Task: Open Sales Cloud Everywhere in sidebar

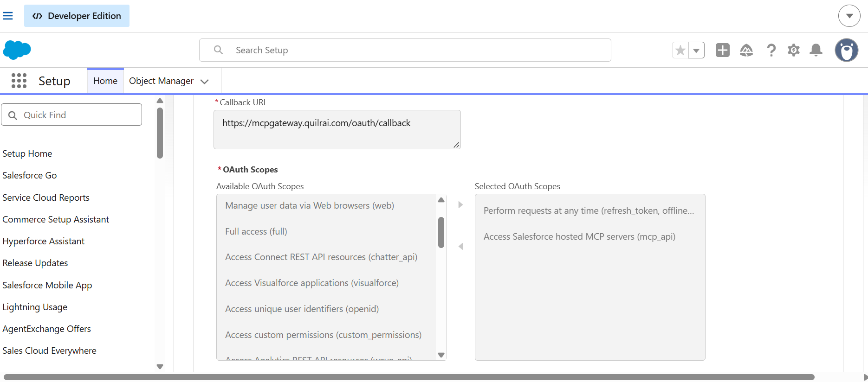Action: coord(50,350)
